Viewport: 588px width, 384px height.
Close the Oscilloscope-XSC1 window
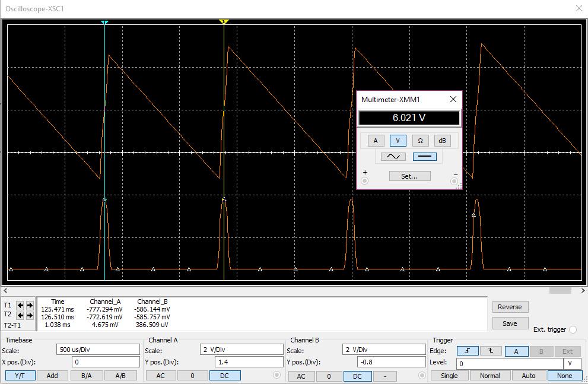(579, 8)
